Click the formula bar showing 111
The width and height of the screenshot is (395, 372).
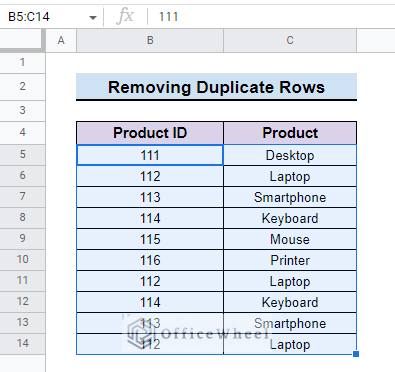coord(272,17)
